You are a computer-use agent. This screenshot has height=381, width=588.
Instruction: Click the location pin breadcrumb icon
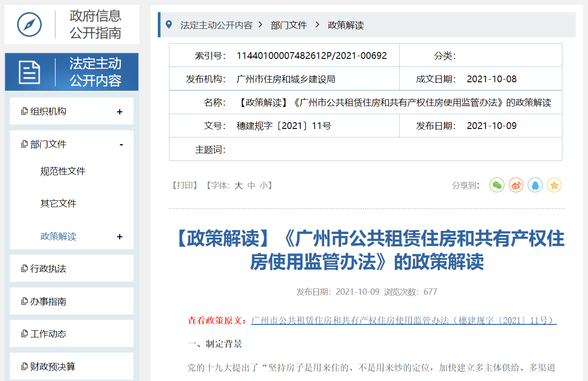(169, 25)
